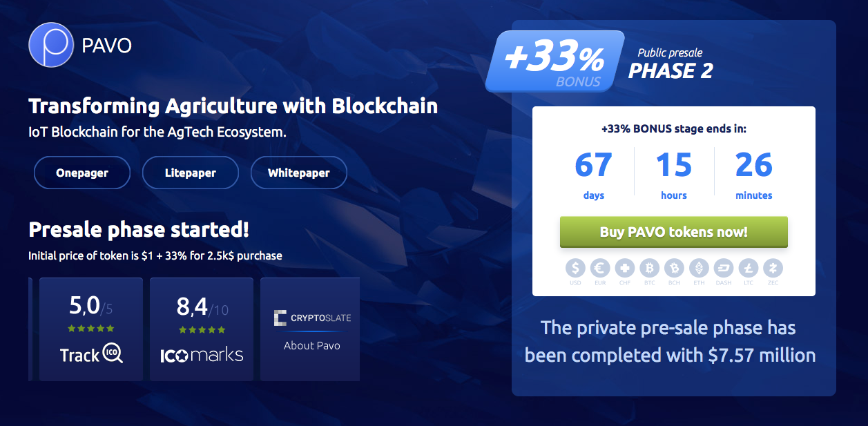Pick the DASH coin icon

tap(724, 268)
